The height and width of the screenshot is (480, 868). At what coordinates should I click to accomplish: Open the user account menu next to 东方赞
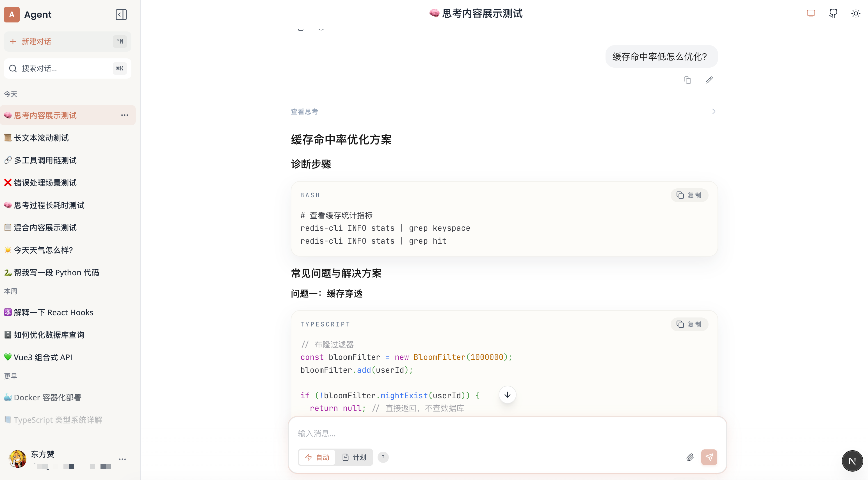[x=122, y=459]
